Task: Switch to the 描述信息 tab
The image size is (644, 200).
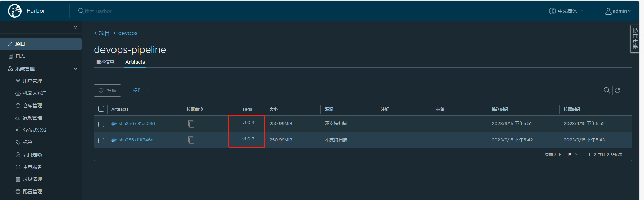Action: [x=105, y=62]
